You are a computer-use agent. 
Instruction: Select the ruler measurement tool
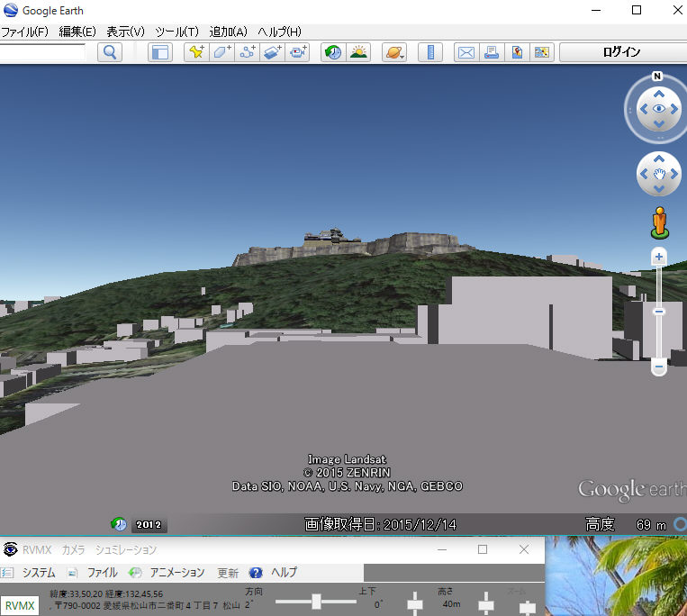[x=430, y=52]
